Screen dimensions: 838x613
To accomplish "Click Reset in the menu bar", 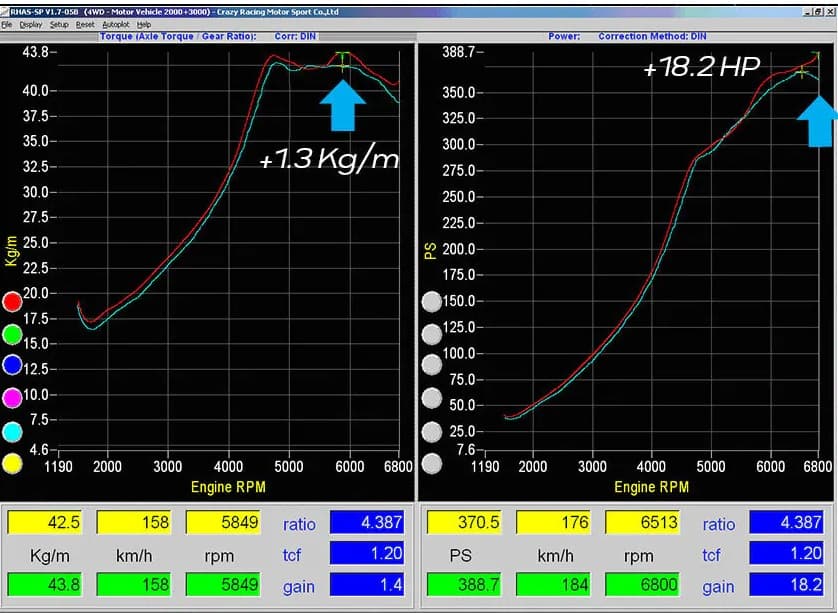I will (x=85, y=24).
